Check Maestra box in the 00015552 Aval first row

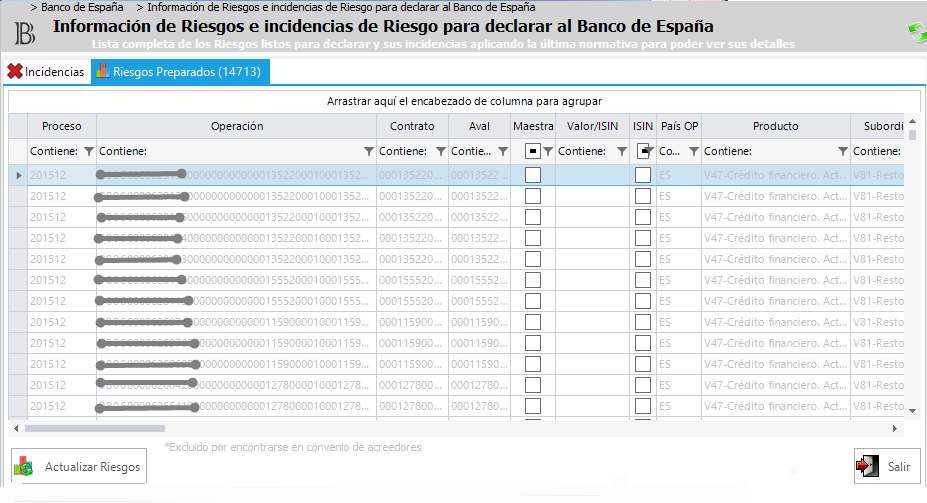(x=533, y=280)
